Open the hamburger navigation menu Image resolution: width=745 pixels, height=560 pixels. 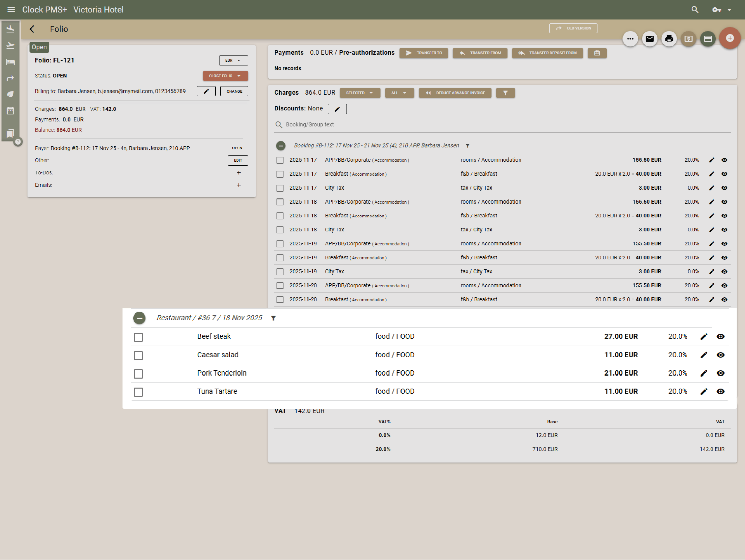tap(11, 9)
